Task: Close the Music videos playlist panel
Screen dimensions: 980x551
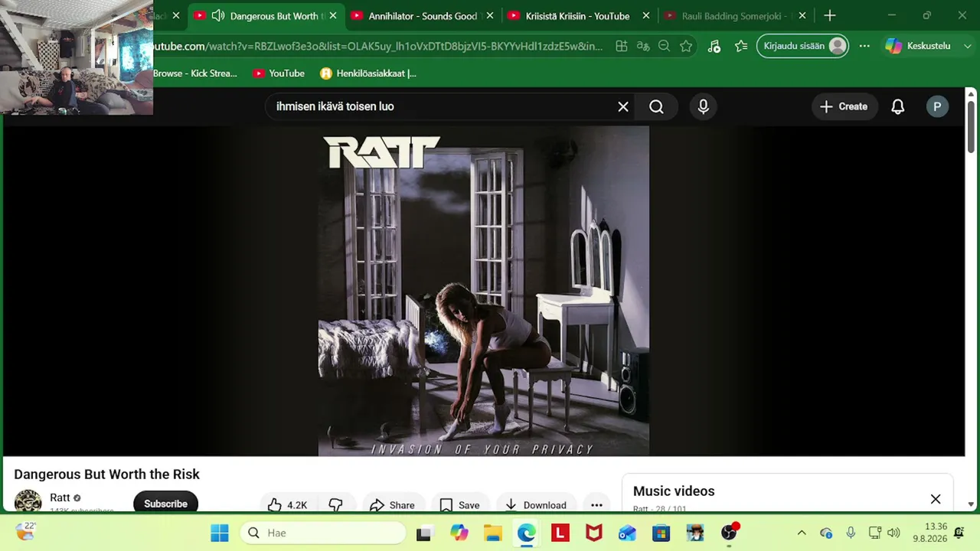Action: [x=936, y=499]
